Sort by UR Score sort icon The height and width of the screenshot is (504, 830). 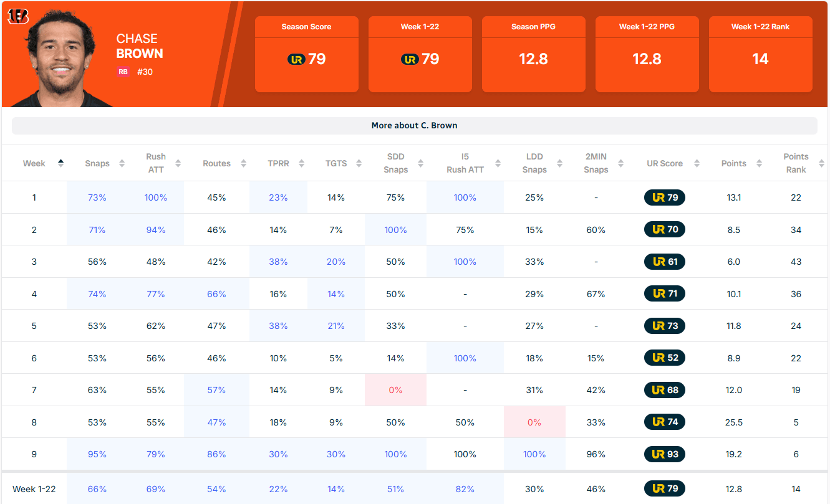(697, 163)
